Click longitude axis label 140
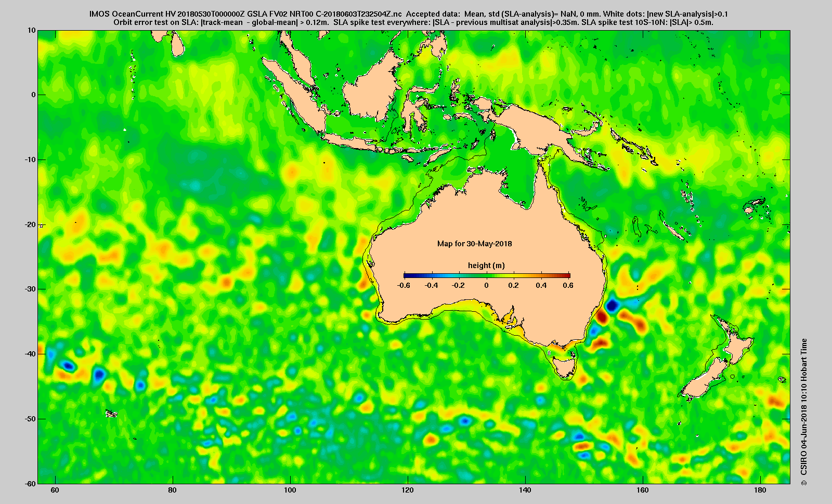832x504 pixels. click(525, 490)
